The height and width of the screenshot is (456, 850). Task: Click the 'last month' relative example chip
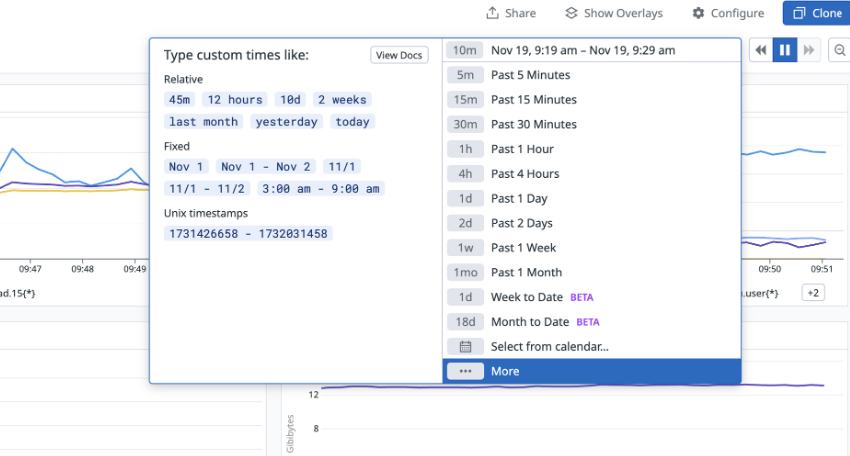[x=203, y=122]
